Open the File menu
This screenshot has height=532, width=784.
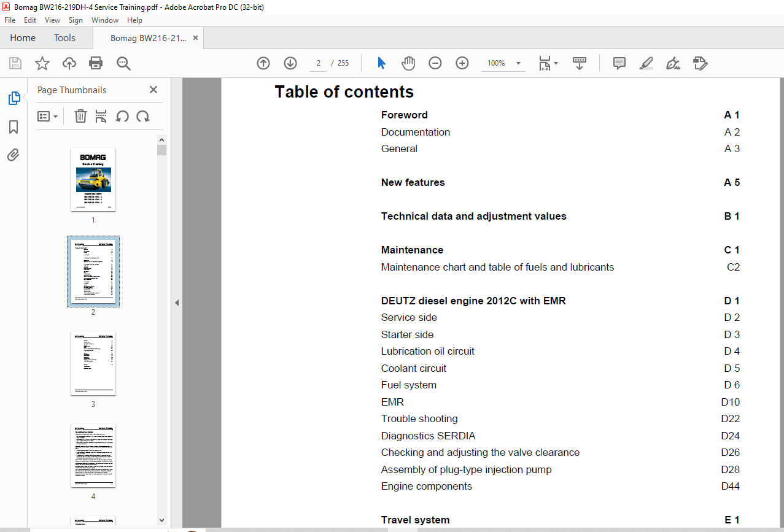pos(10,20)
